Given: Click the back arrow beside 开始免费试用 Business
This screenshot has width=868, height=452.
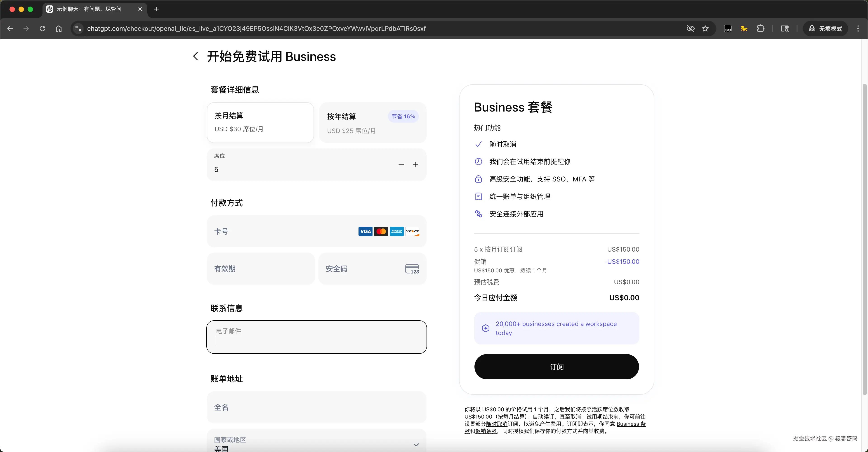Looking at the screenshot, I should (196, 56).
